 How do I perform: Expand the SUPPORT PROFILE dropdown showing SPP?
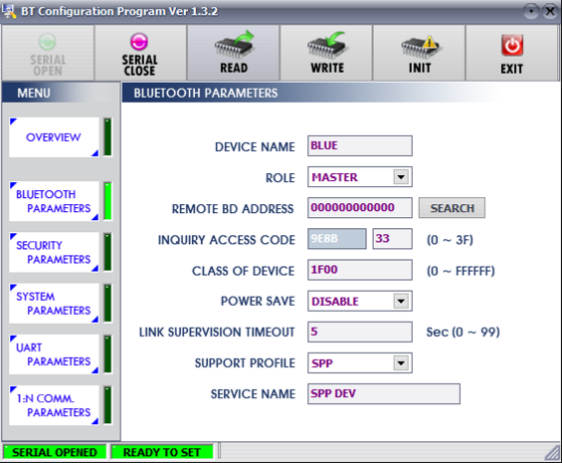click(401, 363)
